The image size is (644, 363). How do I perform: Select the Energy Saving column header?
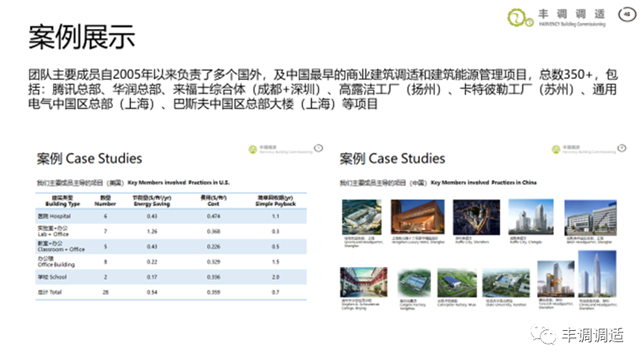[152, 201]
